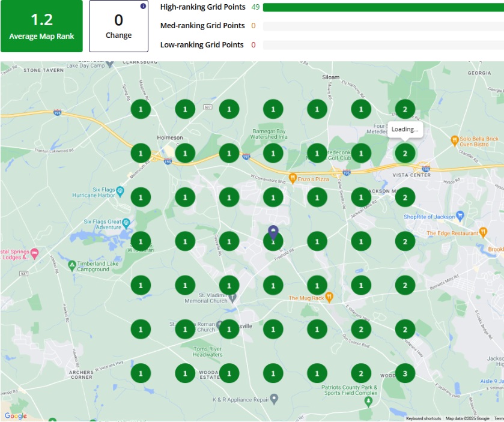The height and width of the screenshot is (422, 504).
Task: Click Barnegat Bay Watershed label
Action: pos(269,134)
